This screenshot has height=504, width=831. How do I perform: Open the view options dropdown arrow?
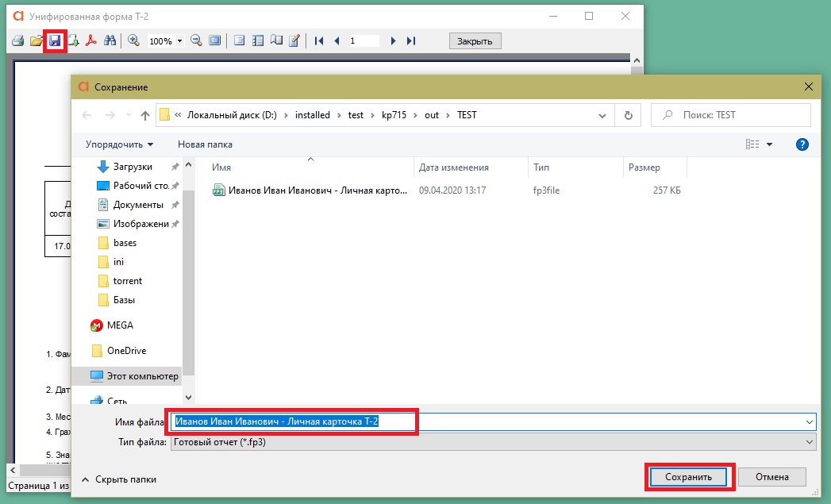tap(770, 144)
